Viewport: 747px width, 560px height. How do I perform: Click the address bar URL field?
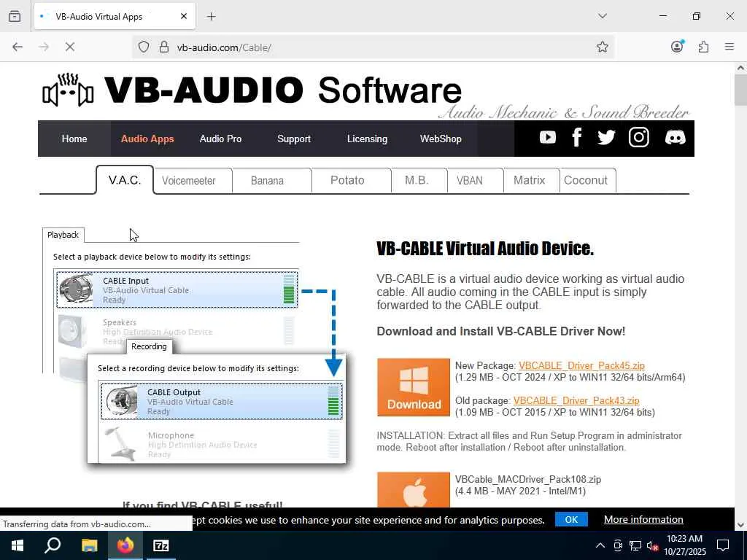tap(381, 47)
